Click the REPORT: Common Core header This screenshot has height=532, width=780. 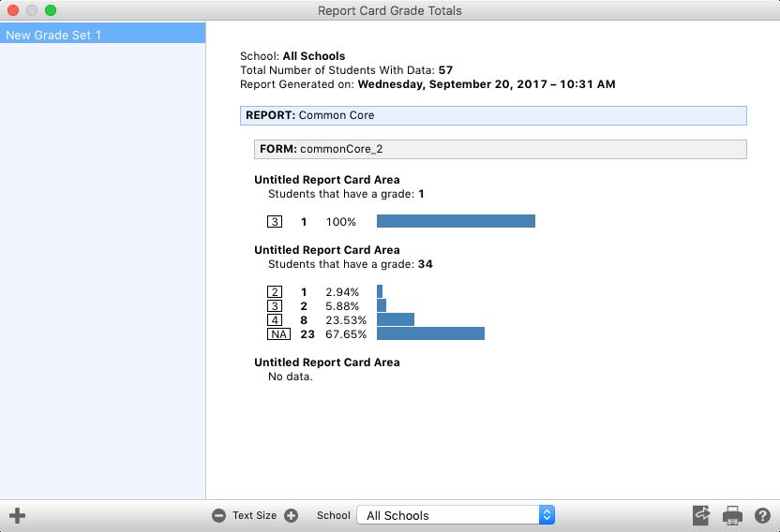coord(493,115)
